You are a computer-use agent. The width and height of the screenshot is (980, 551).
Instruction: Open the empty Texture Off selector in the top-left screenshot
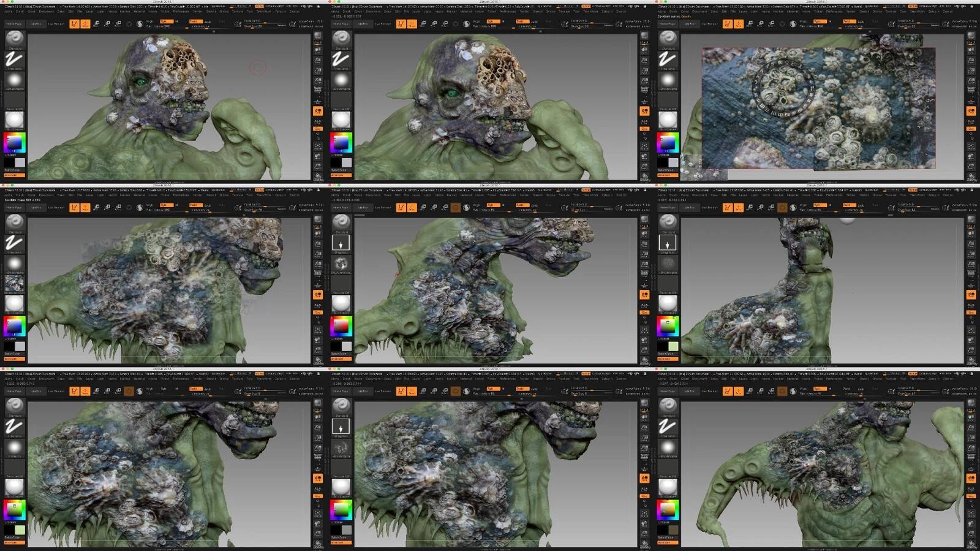pos(14,101)
